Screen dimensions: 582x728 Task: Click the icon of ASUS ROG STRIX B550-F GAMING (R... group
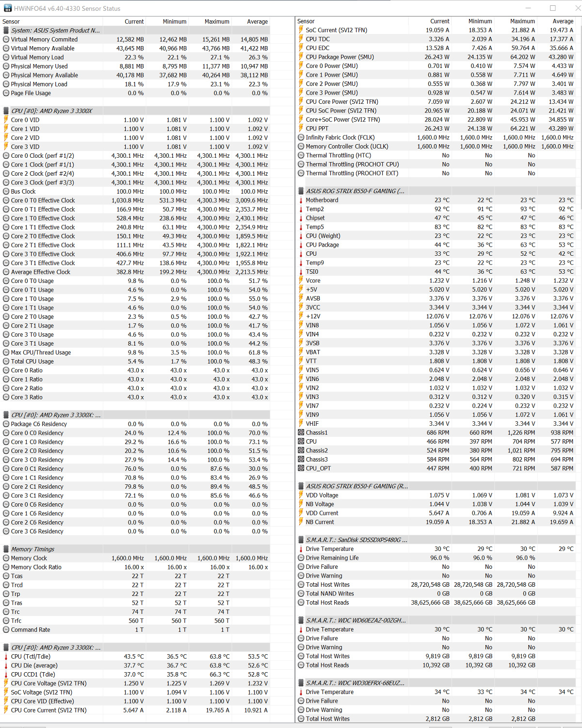click(301, 486)
